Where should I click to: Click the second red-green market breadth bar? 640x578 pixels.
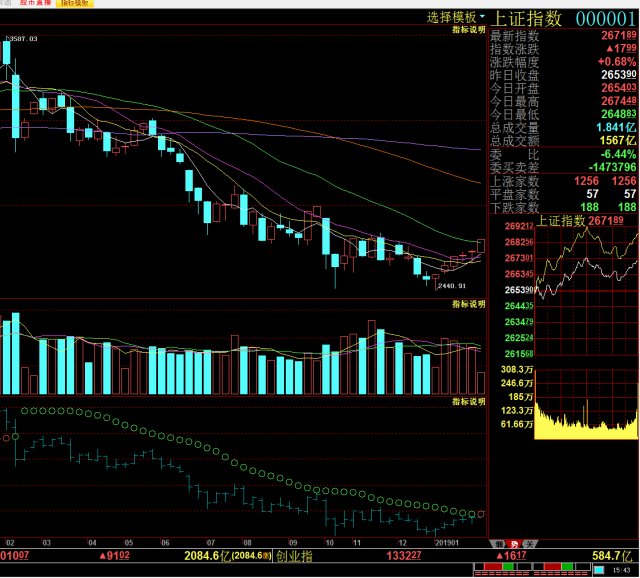coord(562,567)
